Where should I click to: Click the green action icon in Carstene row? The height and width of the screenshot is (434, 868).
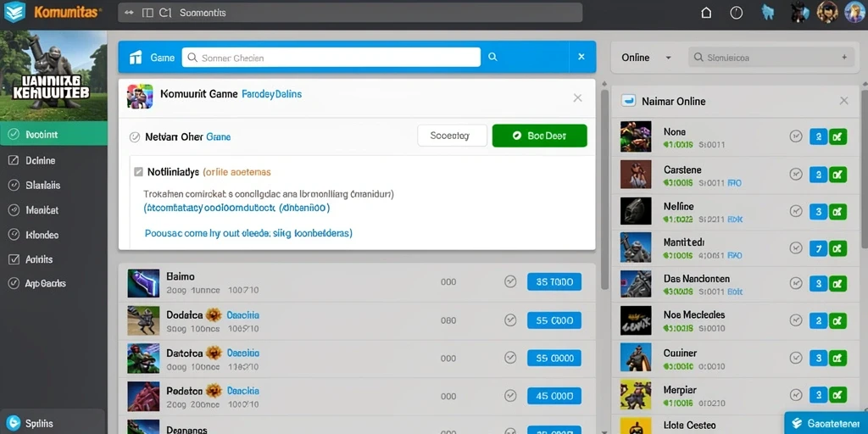click(x=837, y=175)
